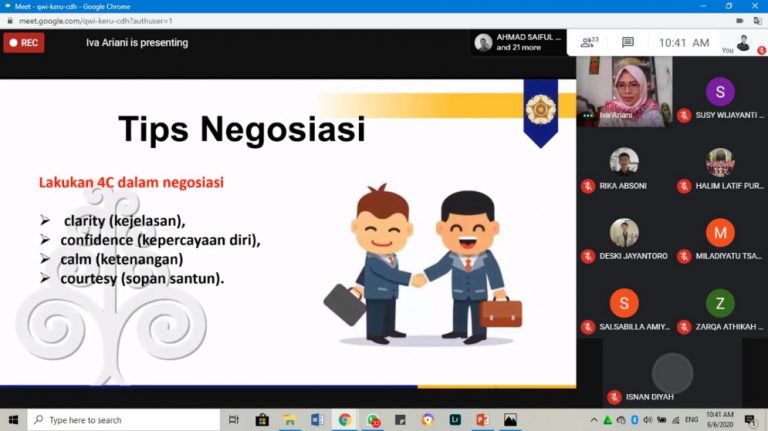This screenshot has width=768, height=431.
Task: Open PowerPoint from the taskbar
Action: pos(482,420)
